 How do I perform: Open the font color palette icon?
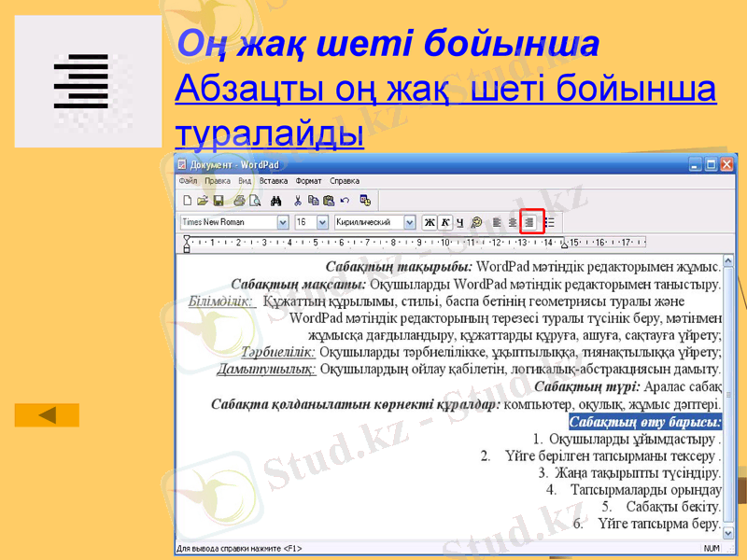[477, 221]
